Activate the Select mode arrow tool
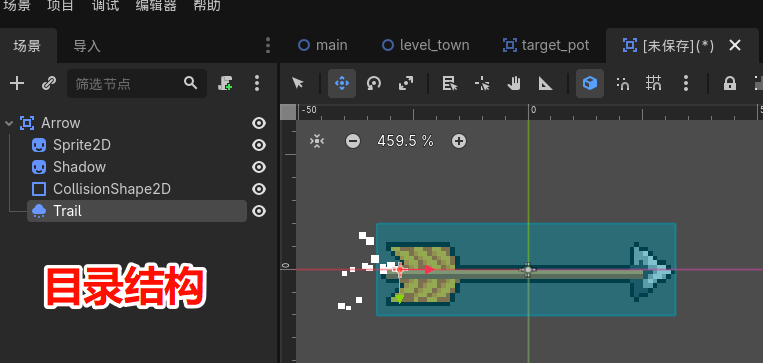763x363 pixels. click(298, 83)
